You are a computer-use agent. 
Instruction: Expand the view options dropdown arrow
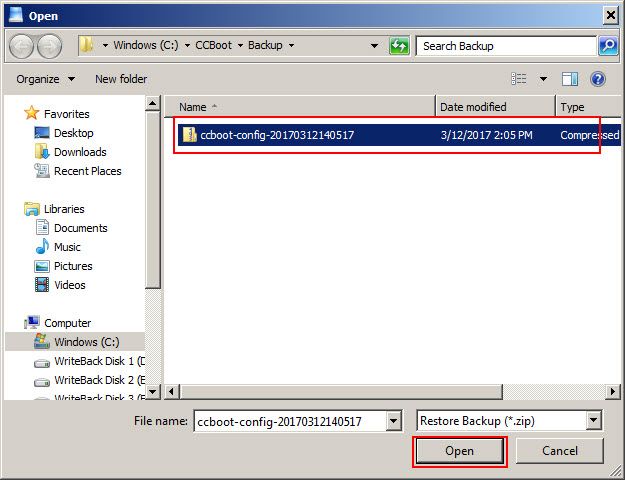[543, 79]
